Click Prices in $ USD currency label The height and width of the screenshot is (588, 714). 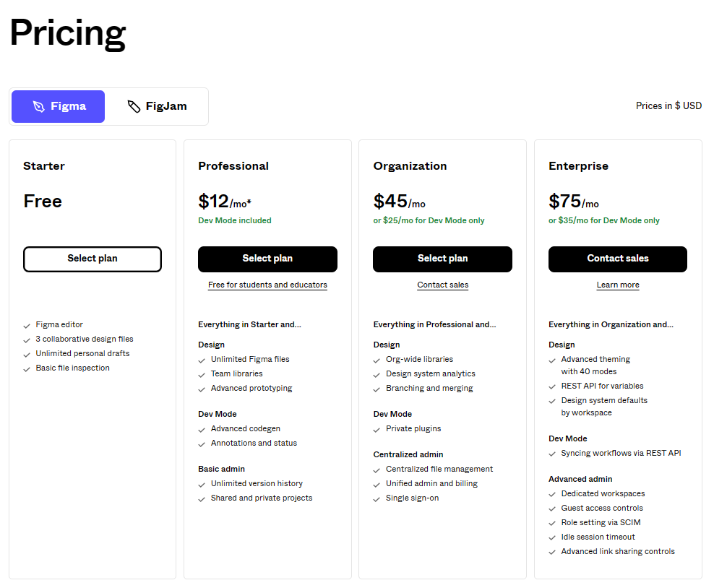point(668,105)
